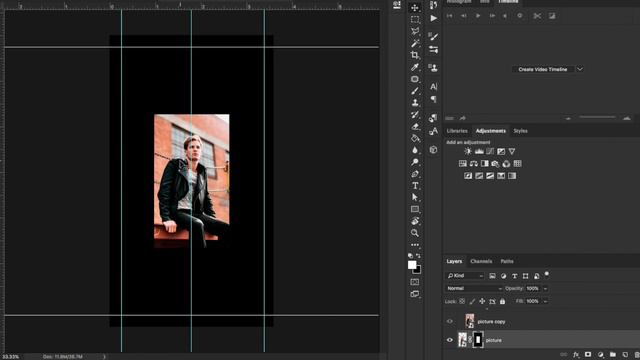The image size is (640, 360).
Task: Select the Blur tool
Action: point(415,150)
